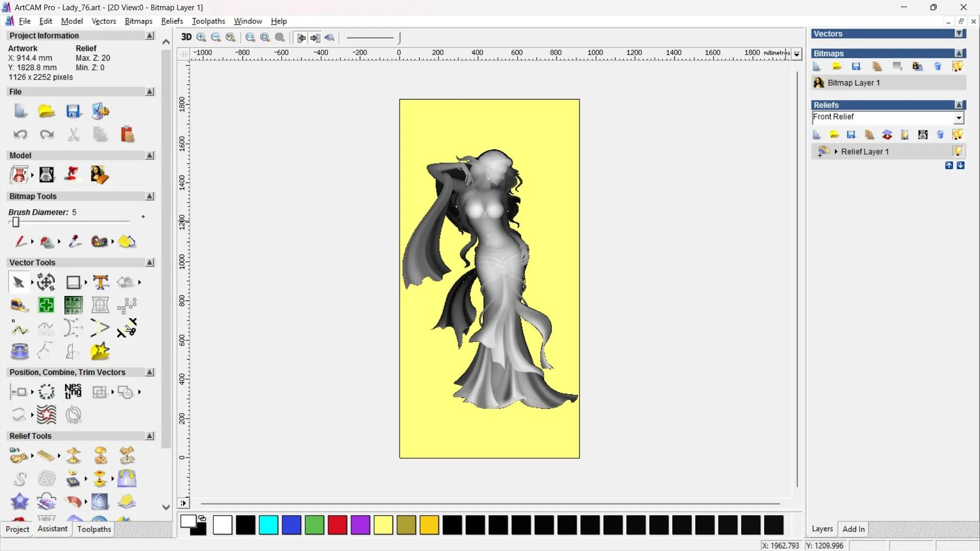The height and width of the screenshot is (551, 980).
Task: Click the Zoom In magnifier icon
Action: point(201,37)
